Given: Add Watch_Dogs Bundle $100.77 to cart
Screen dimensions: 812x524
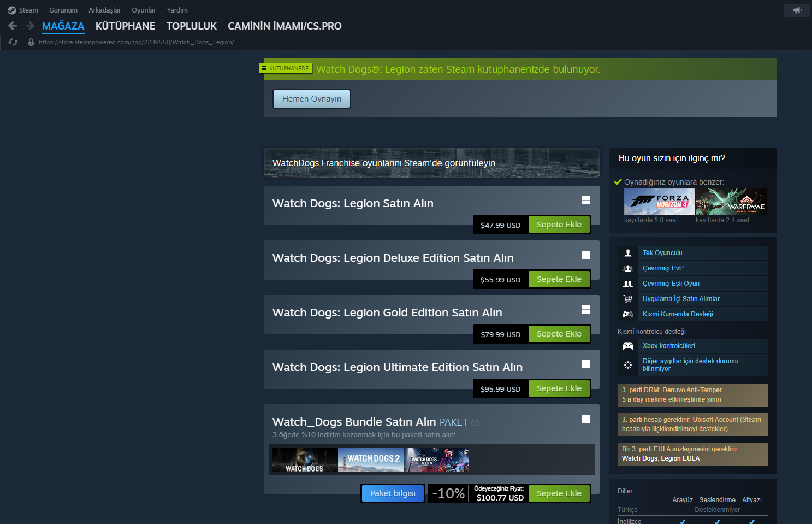Looking at the screenshot, I should click(x=559, y=493).
